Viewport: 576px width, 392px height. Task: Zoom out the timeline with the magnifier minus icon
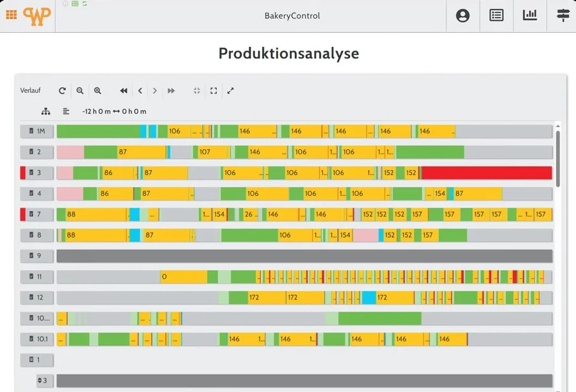pos(80,90)
